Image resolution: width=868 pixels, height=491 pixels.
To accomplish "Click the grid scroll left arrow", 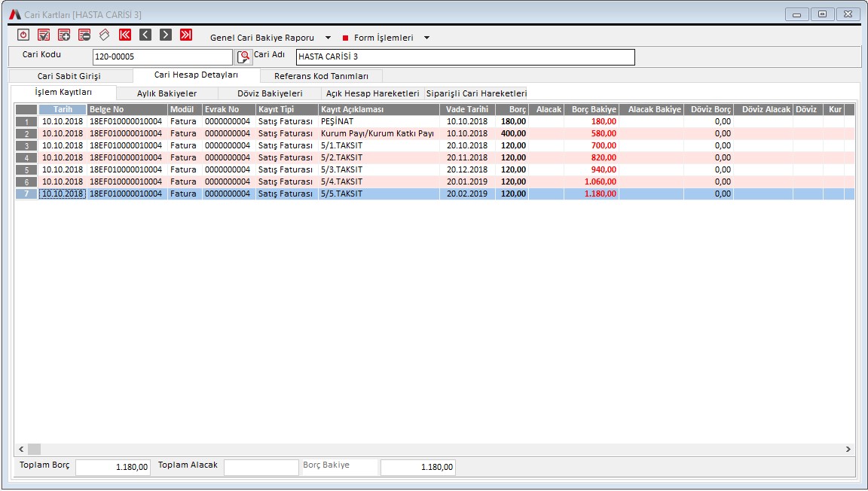I will point(21,449).
